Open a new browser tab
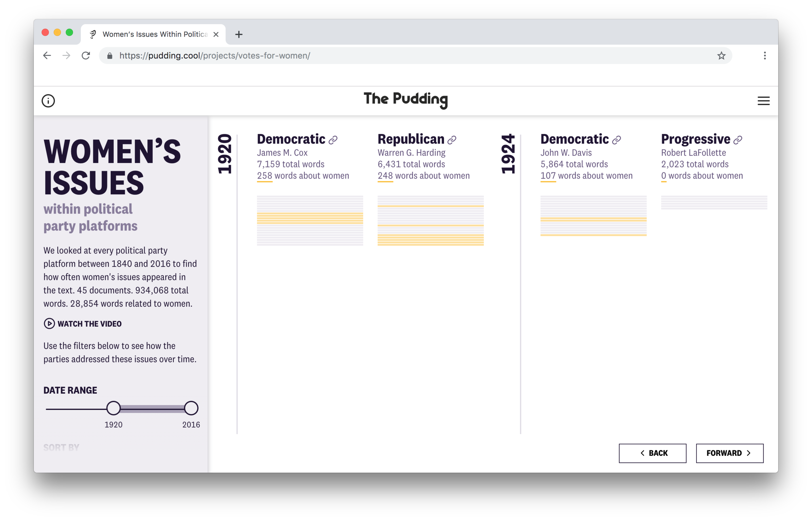 [x=239, y=34]
